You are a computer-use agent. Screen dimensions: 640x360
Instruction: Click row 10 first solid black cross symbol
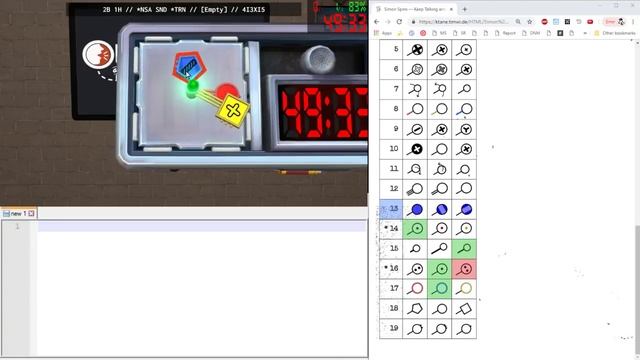(x=415, y=149)
